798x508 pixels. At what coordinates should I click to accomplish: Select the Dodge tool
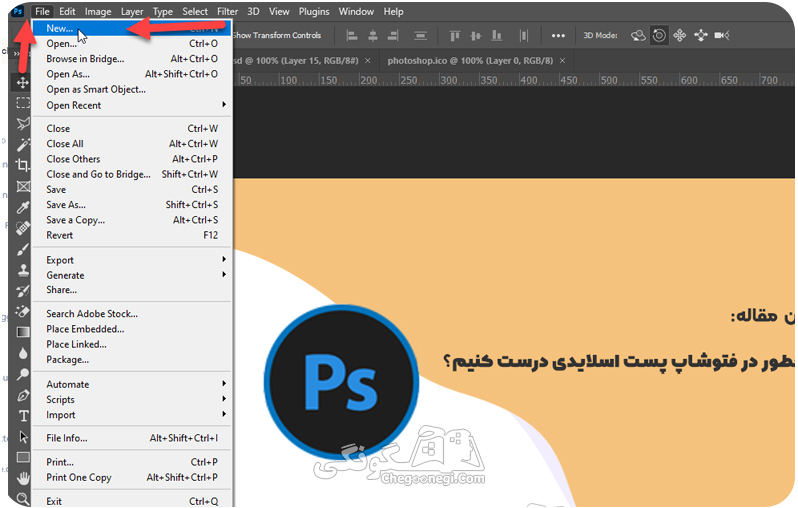22,374
